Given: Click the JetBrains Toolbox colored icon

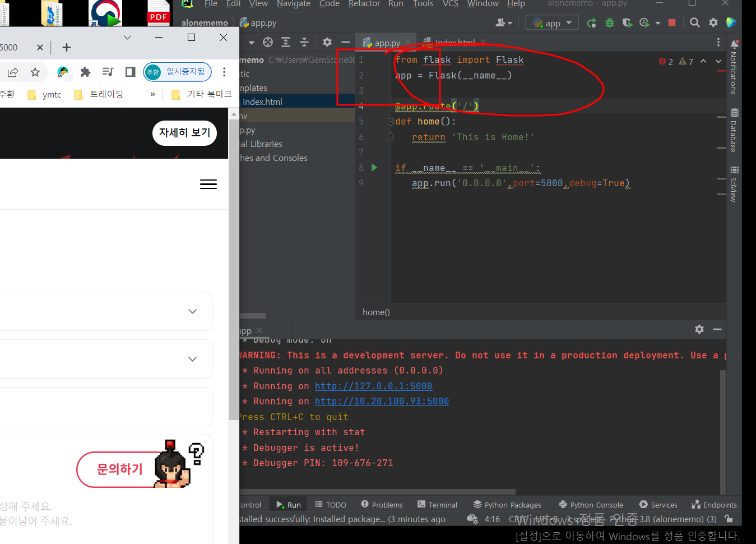Looking at the screenshot, I should click(731, 22).
